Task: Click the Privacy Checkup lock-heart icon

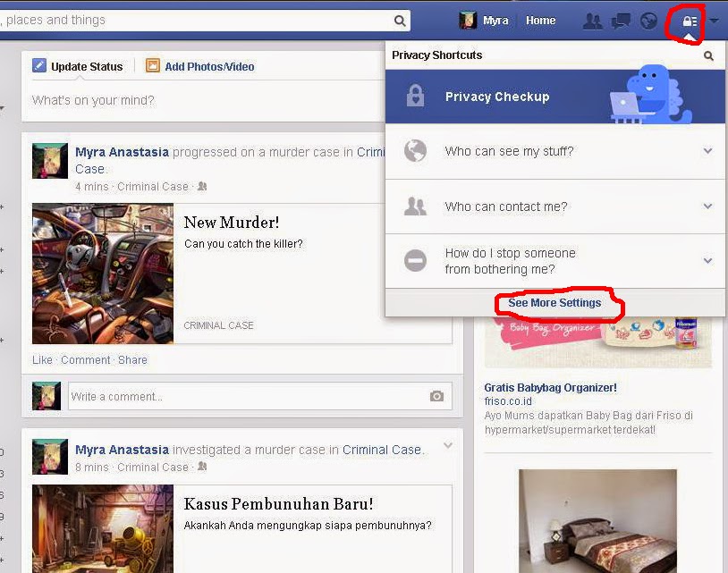Action: (x=415, y=96)
